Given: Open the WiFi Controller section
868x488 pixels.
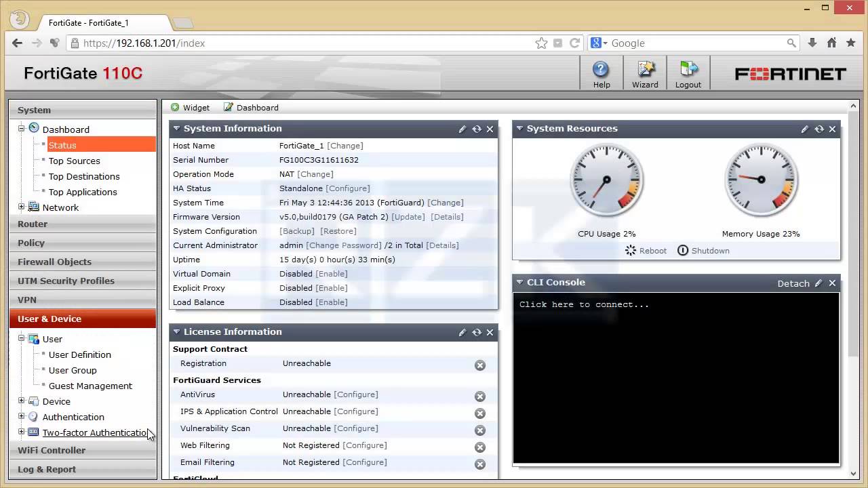Looking at the screenshot, I should click(x=83, y=450).
